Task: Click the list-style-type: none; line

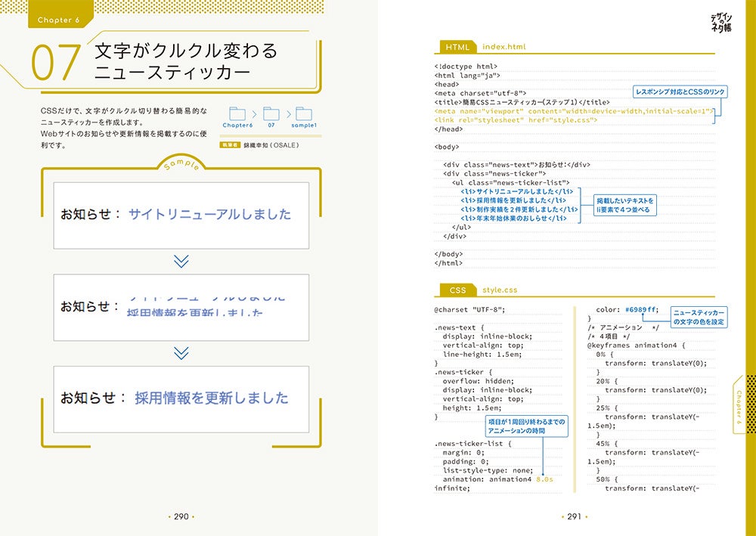Action: pos(488,470)
